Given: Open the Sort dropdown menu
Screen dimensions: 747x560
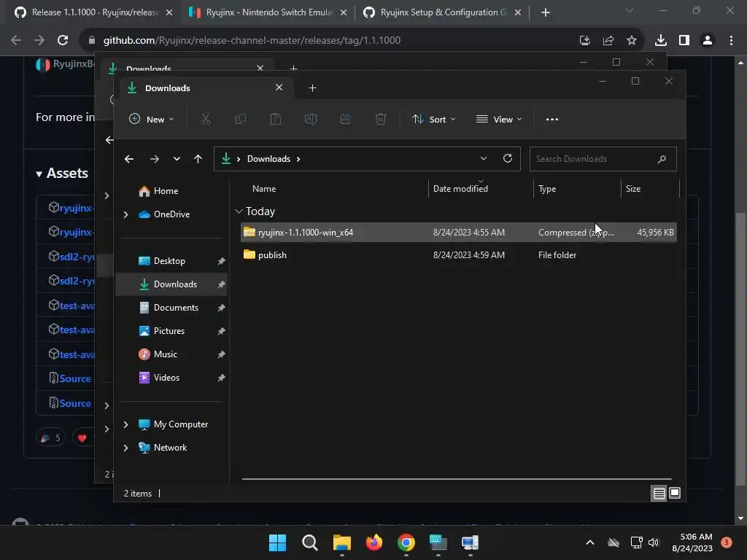Looking at the screenshot, I should (434, 119).
